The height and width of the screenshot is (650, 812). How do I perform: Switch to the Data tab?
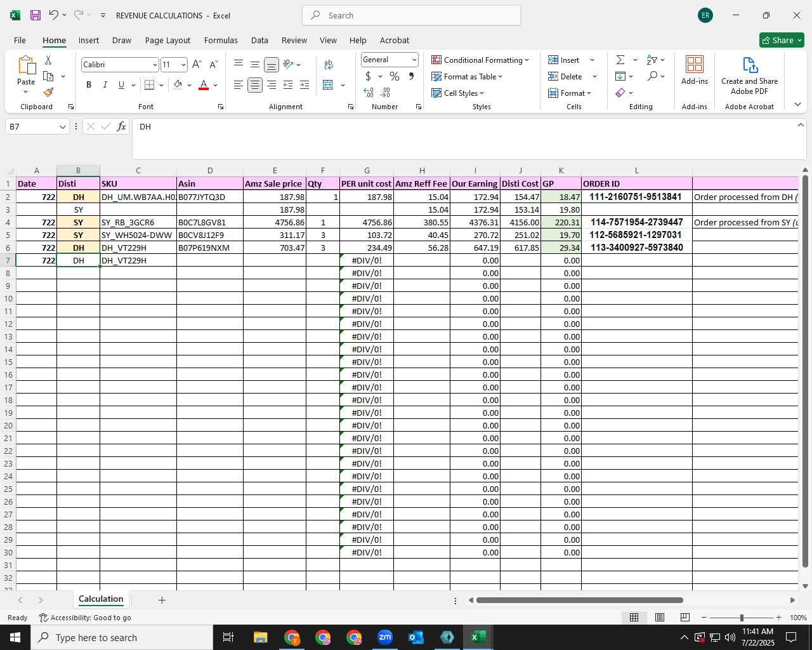point(259,40)
